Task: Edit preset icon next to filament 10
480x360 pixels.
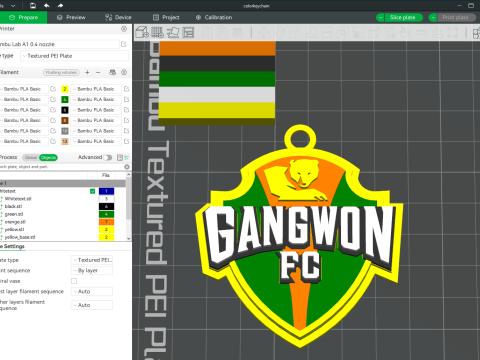Action: tap(126, 131)
